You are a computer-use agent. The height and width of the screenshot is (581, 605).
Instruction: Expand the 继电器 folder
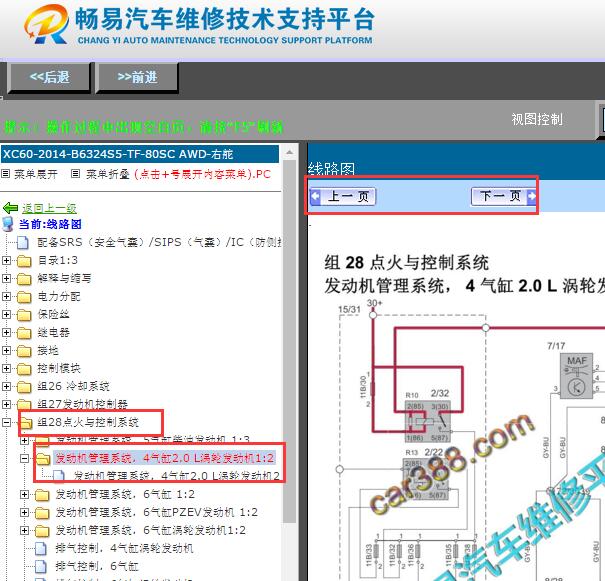[6, 332]
